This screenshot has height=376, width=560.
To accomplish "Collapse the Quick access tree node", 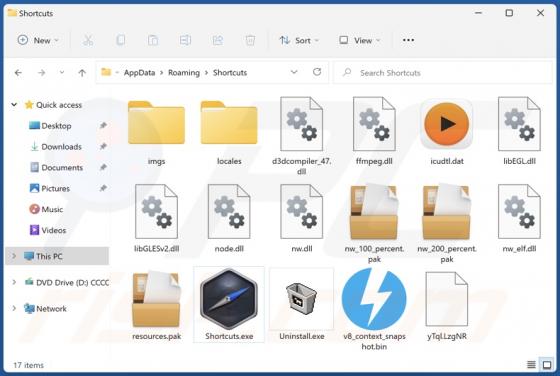I will click(x=14, y=105).
